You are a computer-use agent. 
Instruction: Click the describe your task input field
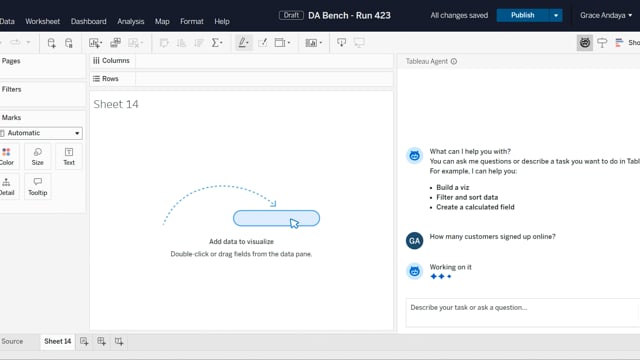(522, 313)
